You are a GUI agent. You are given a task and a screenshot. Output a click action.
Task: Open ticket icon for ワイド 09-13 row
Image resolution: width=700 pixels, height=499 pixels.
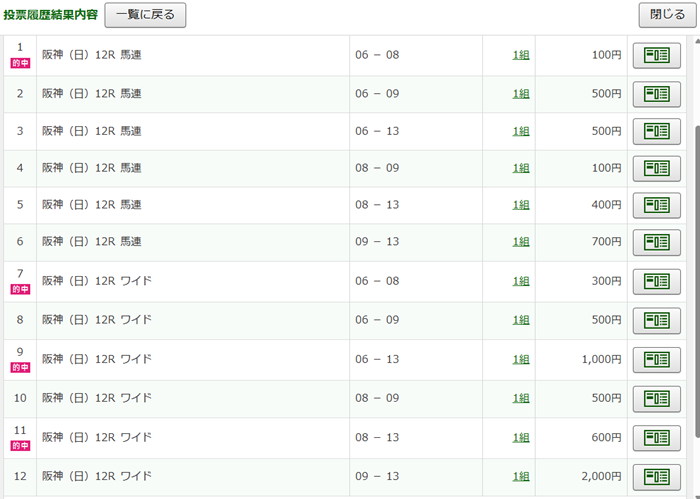[x=656, y=476]
